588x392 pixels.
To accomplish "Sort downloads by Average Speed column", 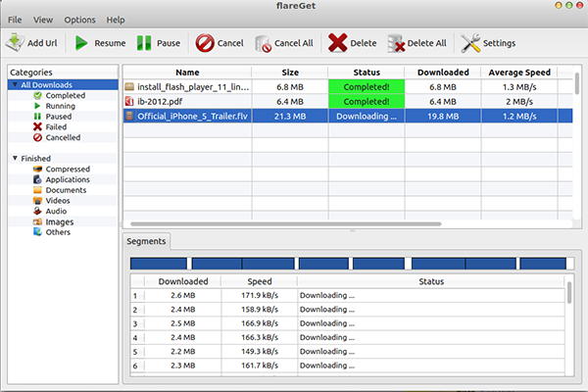I will 519,72.
